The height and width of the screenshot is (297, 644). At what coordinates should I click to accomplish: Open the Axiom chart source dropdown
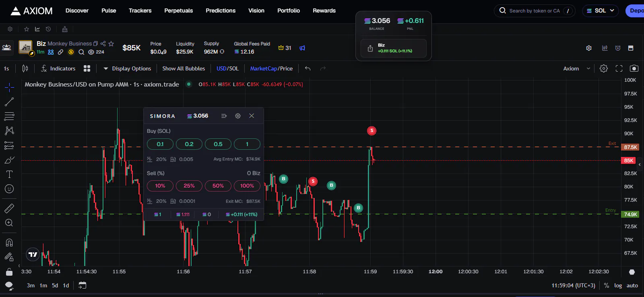click(x=577, y=68)
